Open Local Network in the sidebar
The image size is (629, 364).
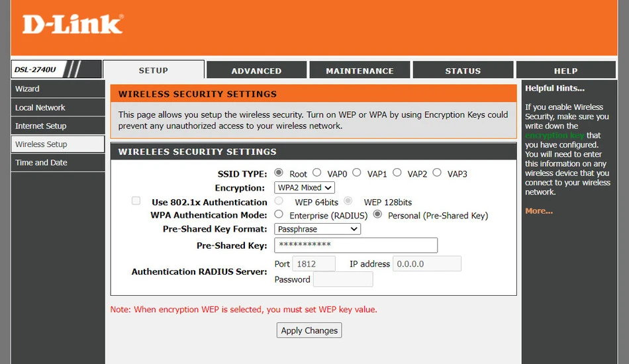pyautogui.click(x=58, y=107)
